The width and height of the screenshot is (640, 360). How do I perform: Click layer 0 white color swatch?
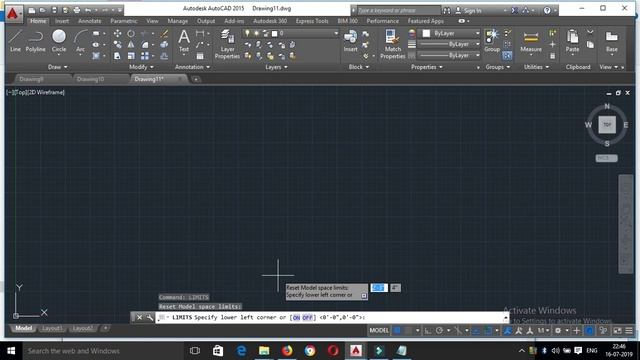(275, 33)
